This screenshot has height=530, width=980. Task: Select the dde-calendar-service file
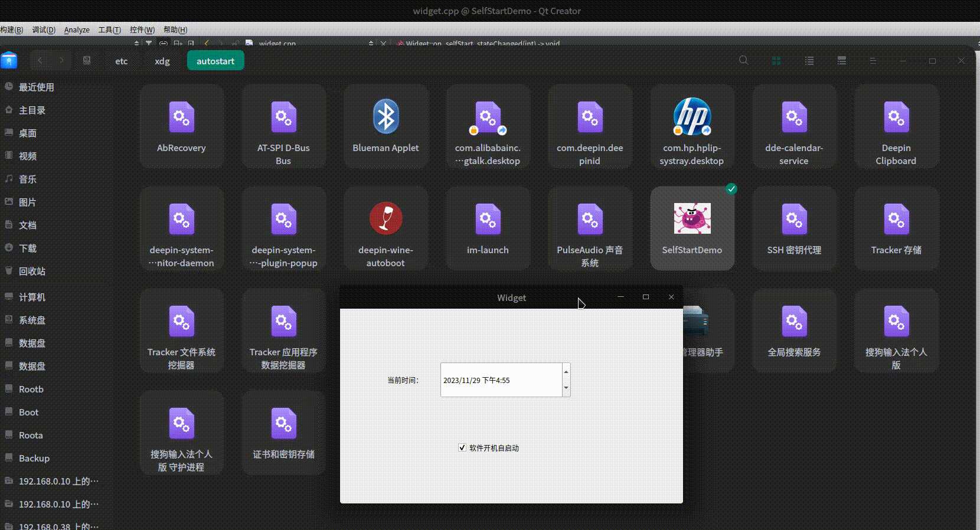794,126
